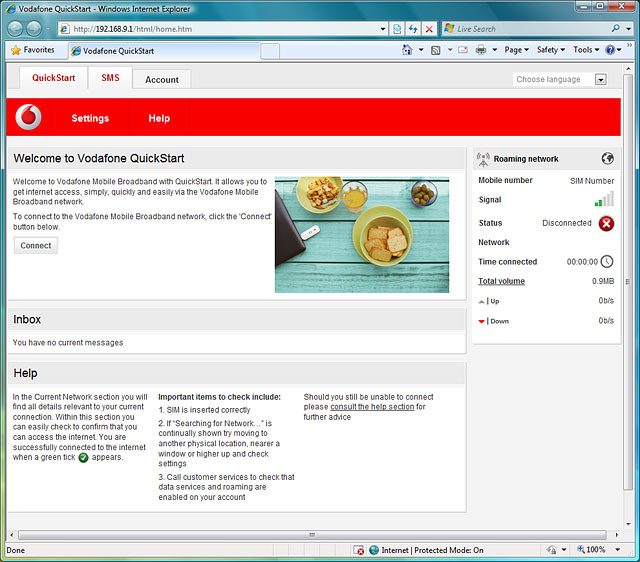Click the Vodafone logo icon

[28, 117]
